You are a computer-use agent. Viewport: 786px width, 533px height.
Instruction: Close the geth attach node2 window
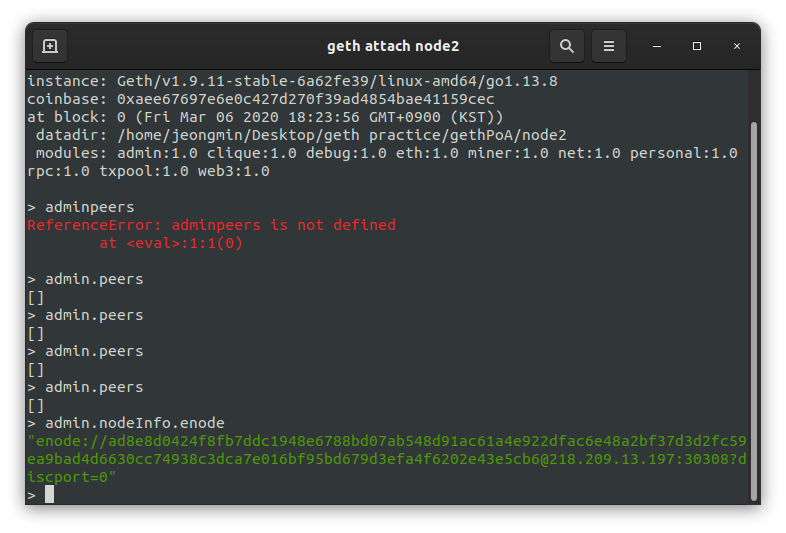pos(737,46)
